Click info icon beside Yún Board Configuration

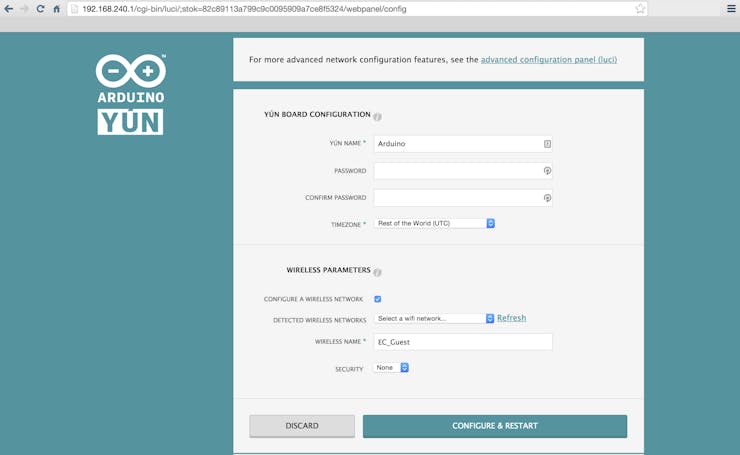click(x=378, y=117)
